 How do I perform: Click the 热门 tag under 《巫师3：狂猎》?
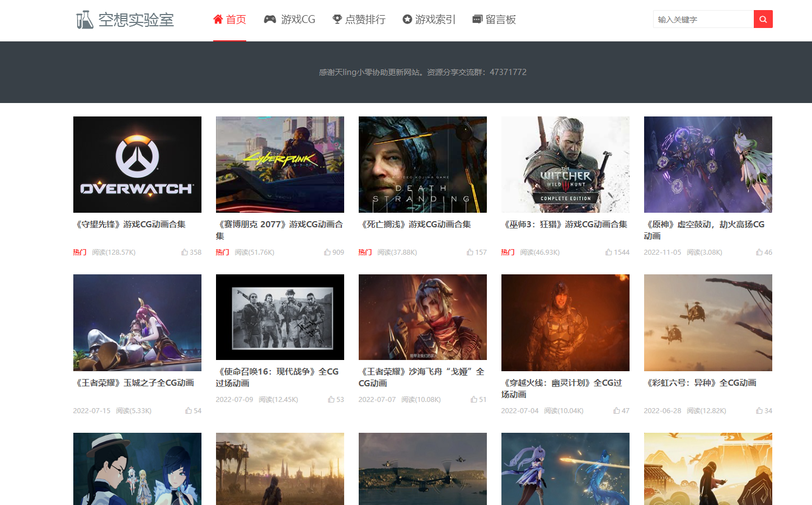pyautogui.click(x=508, y=252)
